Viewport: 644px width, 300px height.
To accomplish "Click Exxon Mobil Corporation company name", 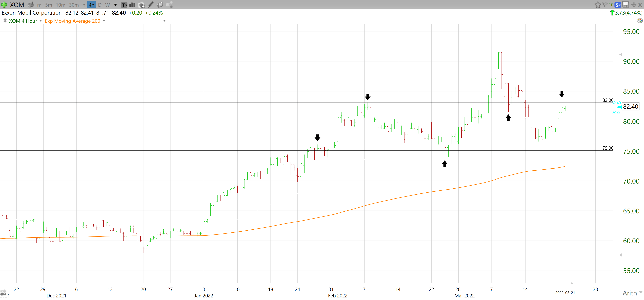I will 31,13.
